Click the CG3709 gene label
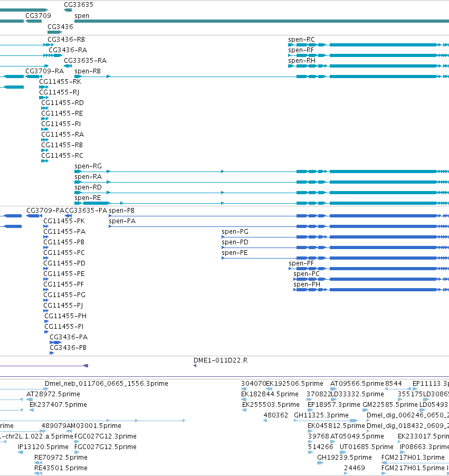 38,16
